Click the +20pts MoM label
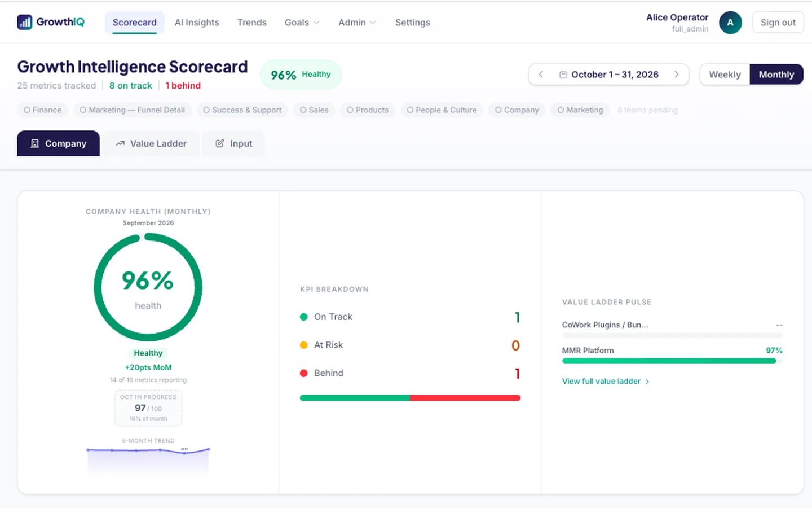The image size is (812, 508). click(x=148, y=367)
